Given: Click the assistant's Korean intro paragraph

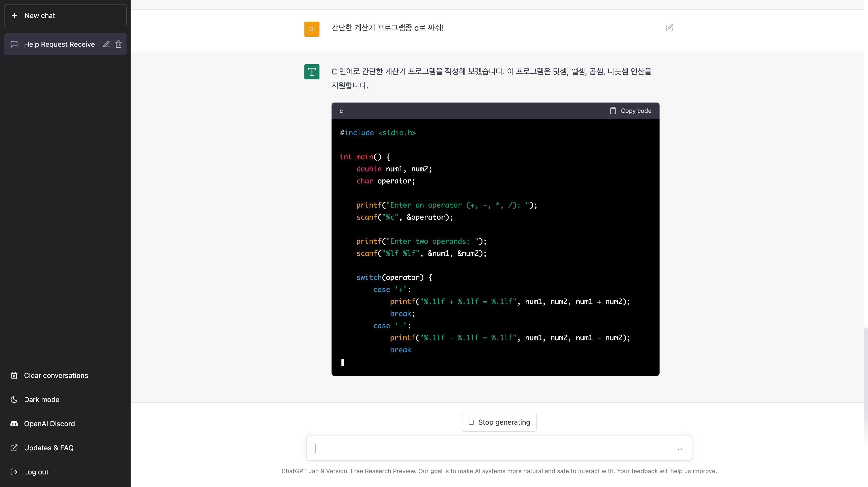Looking at the screenshot, I should coord(491,78).
